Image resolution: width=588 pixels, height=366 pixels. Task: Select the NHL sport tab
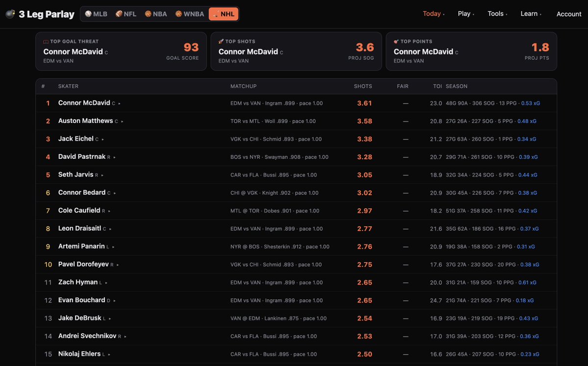tap(224, 14)
